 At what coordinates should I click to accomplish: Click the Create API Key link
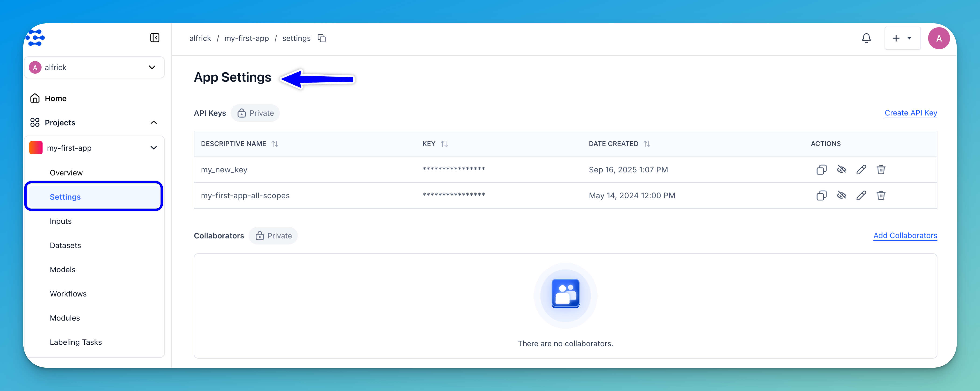[910, 113]
